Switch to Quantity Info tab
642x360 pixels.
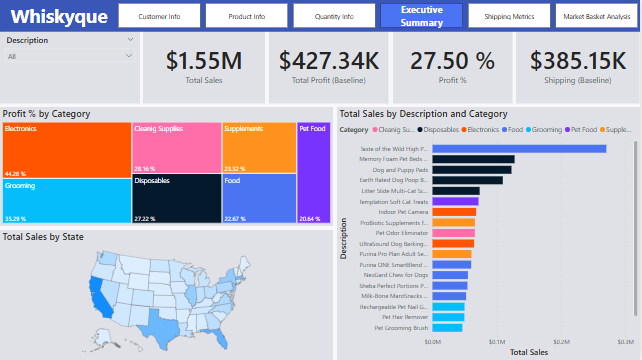point(334,16)
